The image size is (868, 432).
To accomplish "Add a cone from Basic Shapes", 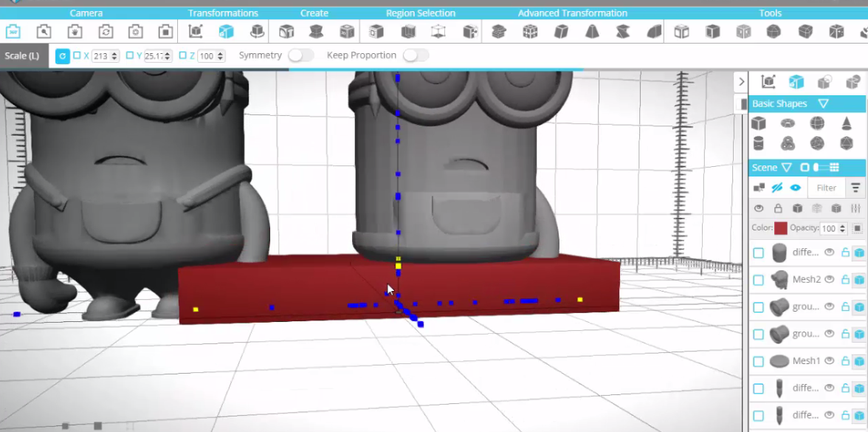I will point(847,123).
